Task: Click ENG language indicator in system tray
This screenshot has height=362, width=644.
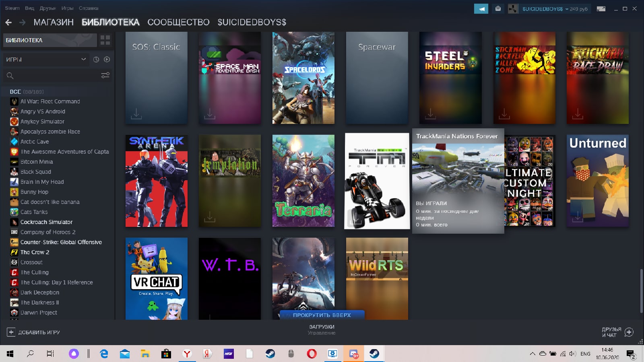Action: (585, 354)
